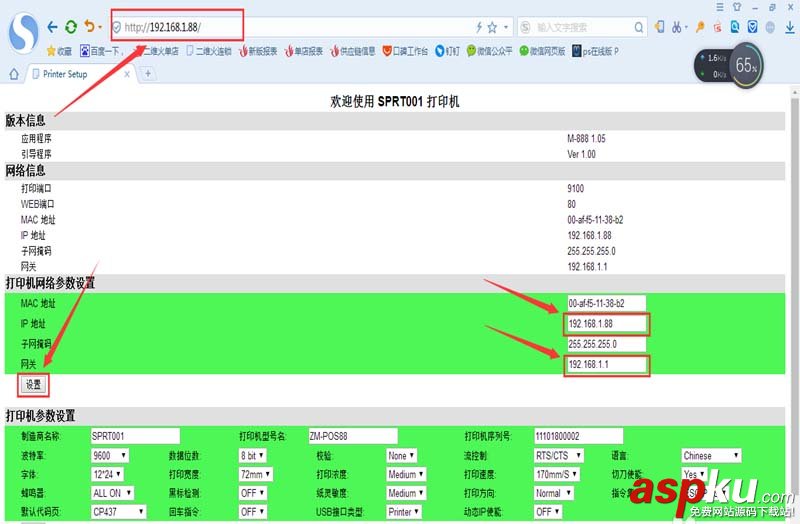Click the 65% speed accelerator ball

click(x=745, y=65)
